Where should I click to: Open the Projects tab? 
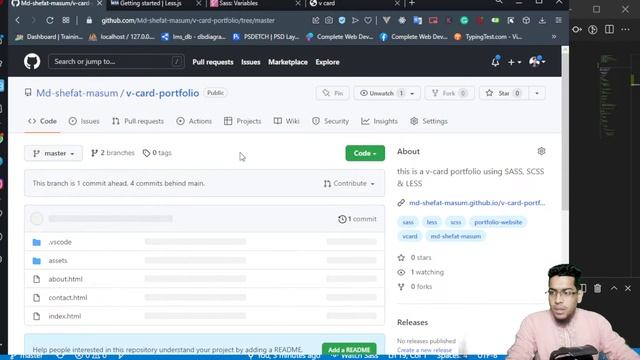point(242,121)
